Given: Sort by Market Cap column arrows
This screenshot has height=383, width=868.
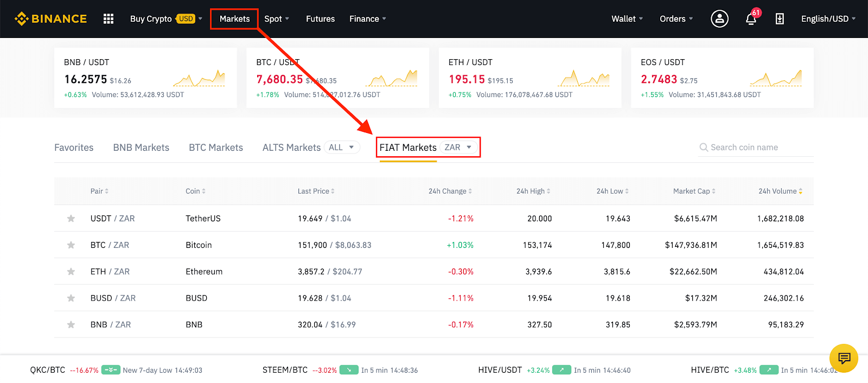Looking at the screenshot, I should click(713, 191).
